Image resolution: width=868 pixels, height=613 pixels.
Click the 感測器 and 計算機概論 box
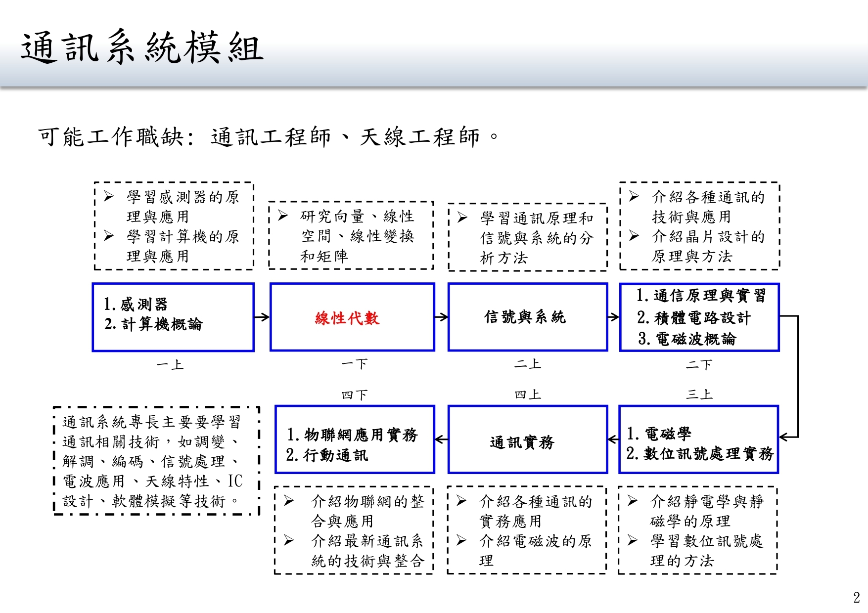(173, 317)
